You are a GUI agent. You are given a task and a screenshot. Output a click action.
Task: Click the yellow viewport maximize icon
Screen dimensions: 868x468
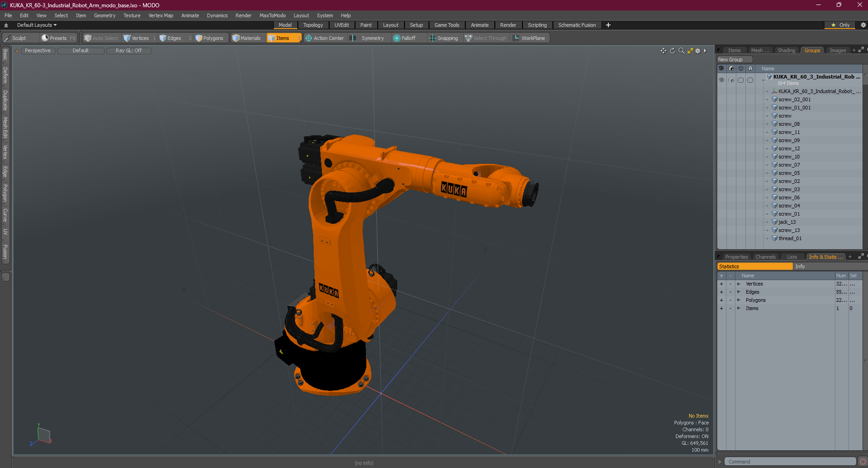pos(690,51)
